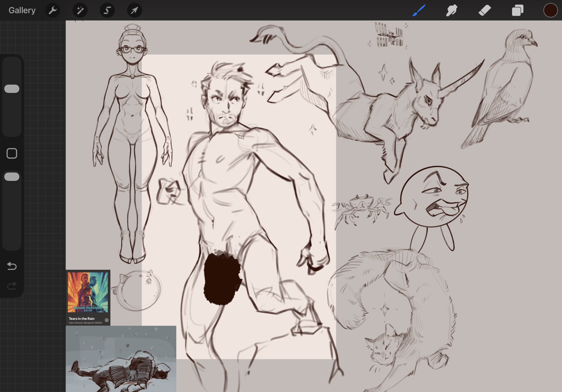Return to the Gallery

click(x=22, y=10)
